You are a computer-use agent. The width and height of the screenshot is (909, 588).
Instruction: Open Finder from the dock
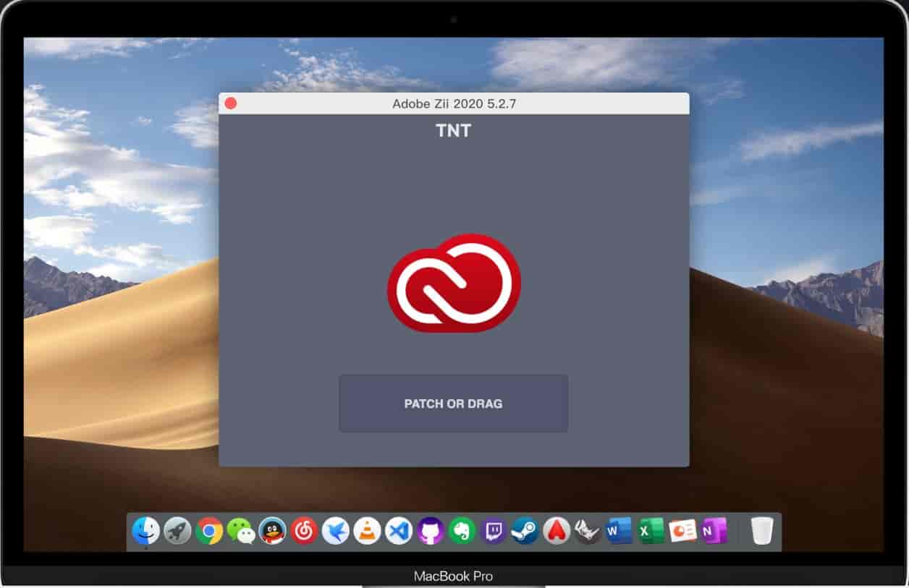pyautogui.click(x=145, y=531)
